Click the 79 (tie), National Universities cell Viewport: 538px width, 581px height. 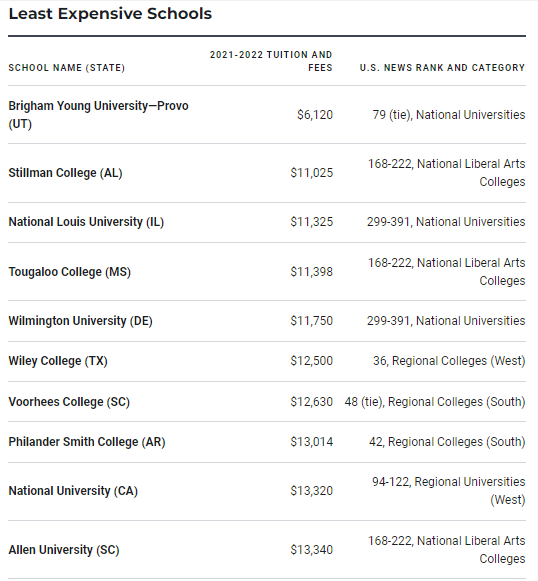(x=449, y=115)
